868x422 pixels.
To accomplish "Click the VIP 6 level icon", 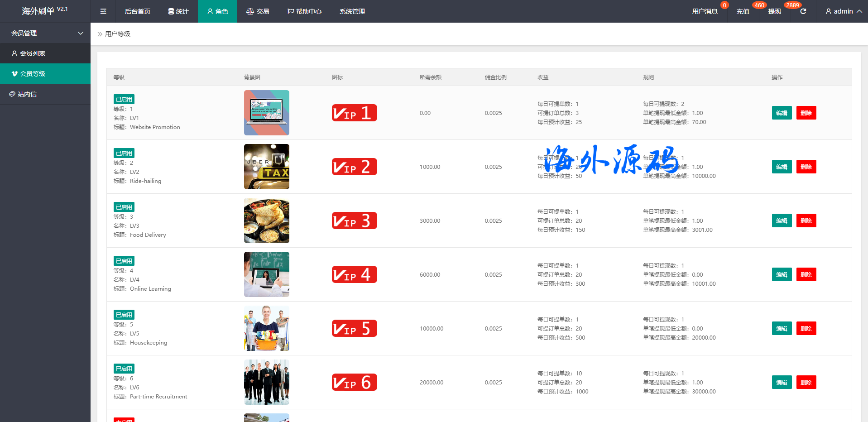I will pyautogui.click(x=354, y=382).
